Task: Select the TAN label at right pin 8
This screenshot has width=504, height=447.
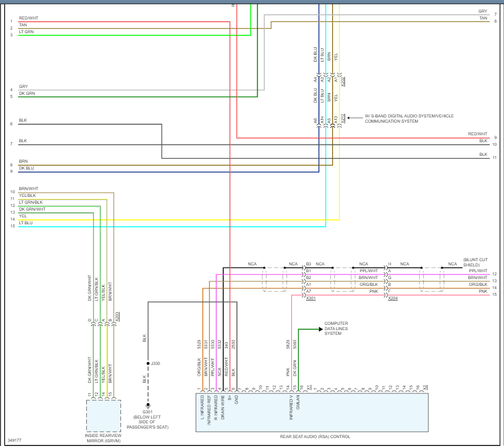Action: click(483, 18)
